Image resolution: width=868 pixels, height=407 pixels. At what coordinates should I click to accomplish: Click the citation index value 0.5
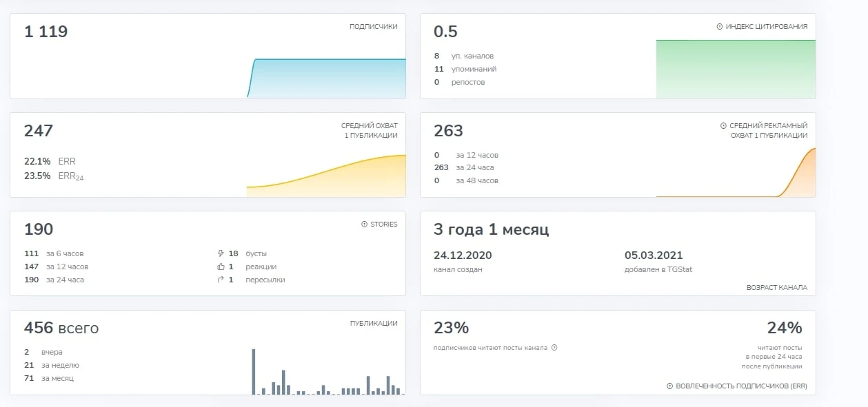point(445,32)
